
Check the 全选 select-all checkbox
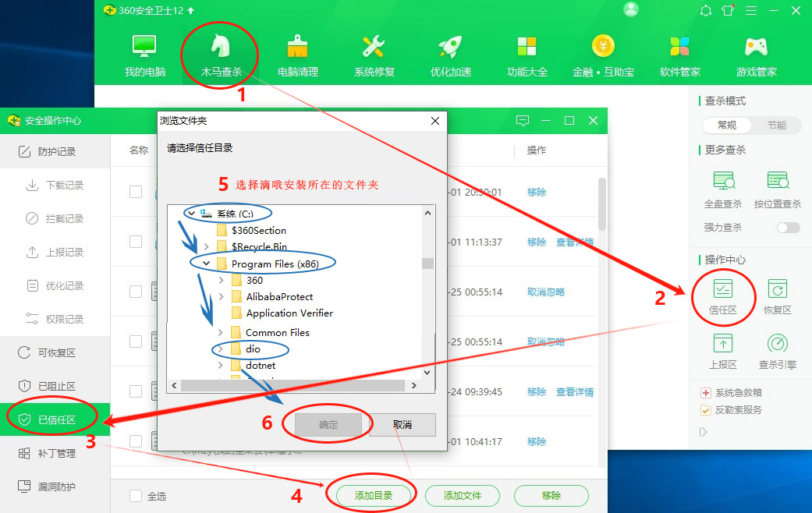coord(136,496)
